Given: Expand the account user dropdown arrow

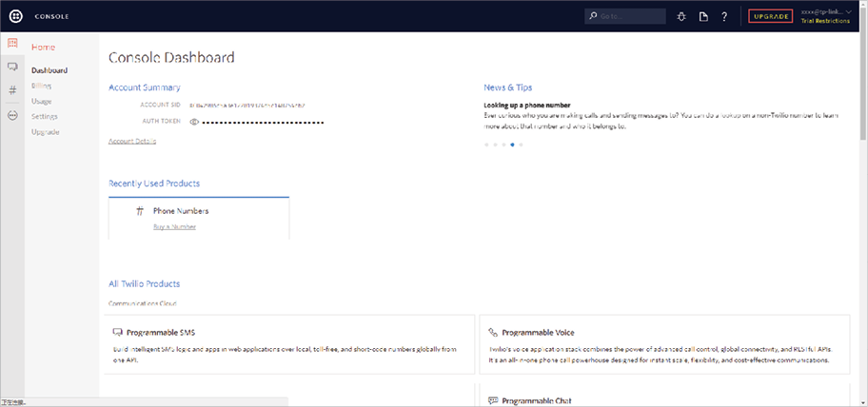Looking at the screenshot, I should tap(848, 11).
